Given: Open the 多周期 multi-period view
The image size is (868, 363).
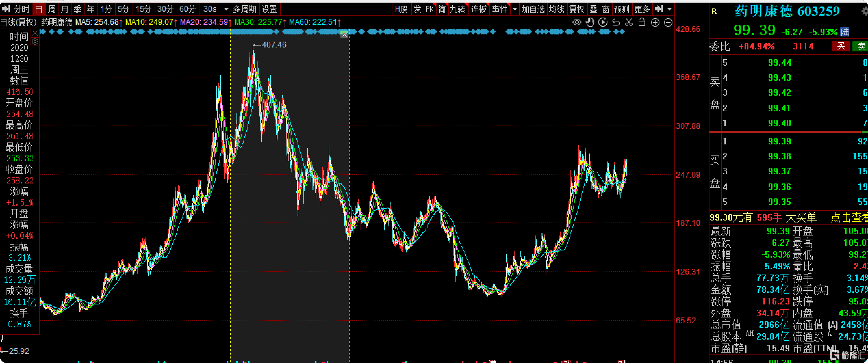Looking at the screenshot, I should [245, 9].
